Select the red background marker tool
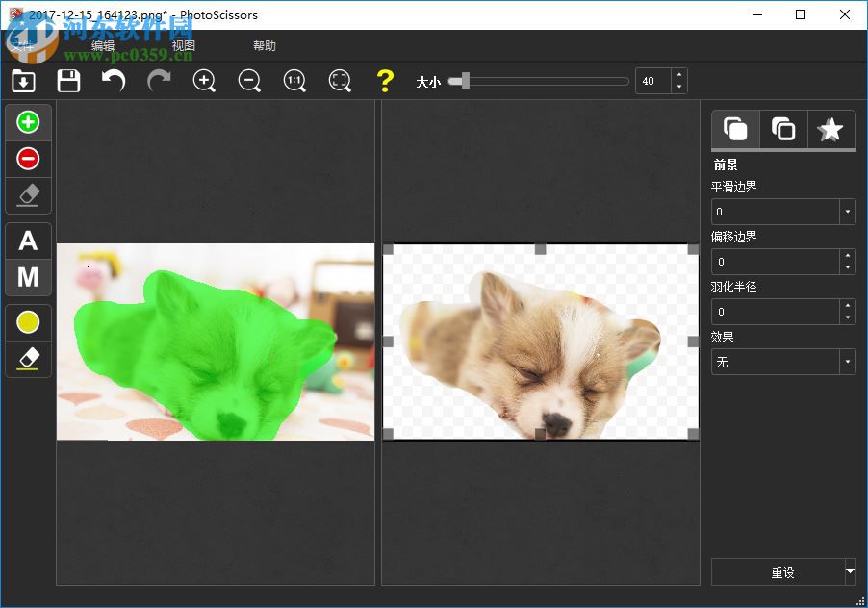 [28, 158]
